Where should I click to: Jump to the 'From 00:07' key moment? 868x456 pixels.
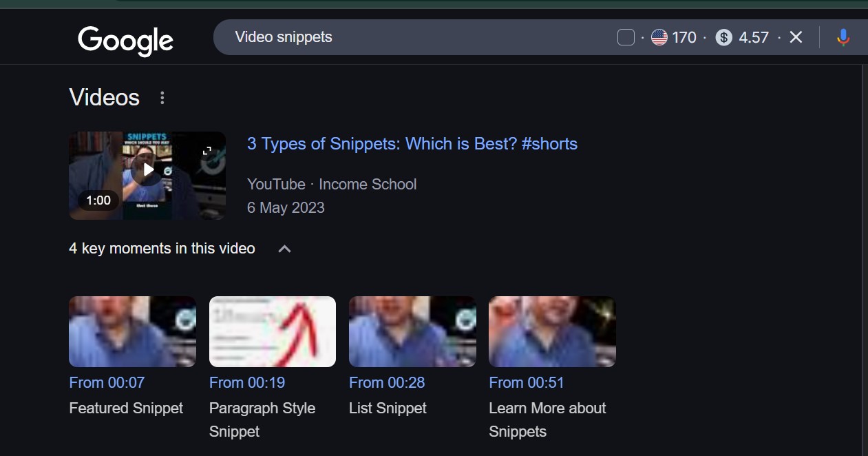coord(107,382)
